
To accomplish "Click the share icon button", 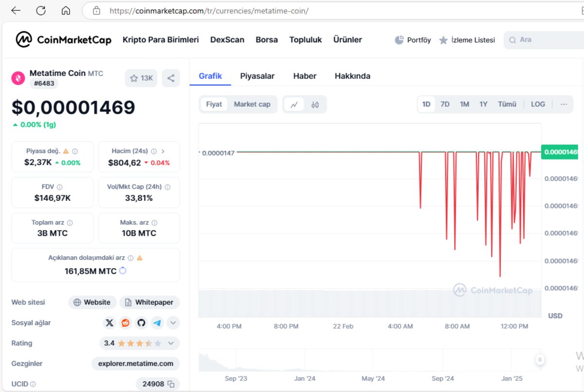I will click(x=171, y=78).
